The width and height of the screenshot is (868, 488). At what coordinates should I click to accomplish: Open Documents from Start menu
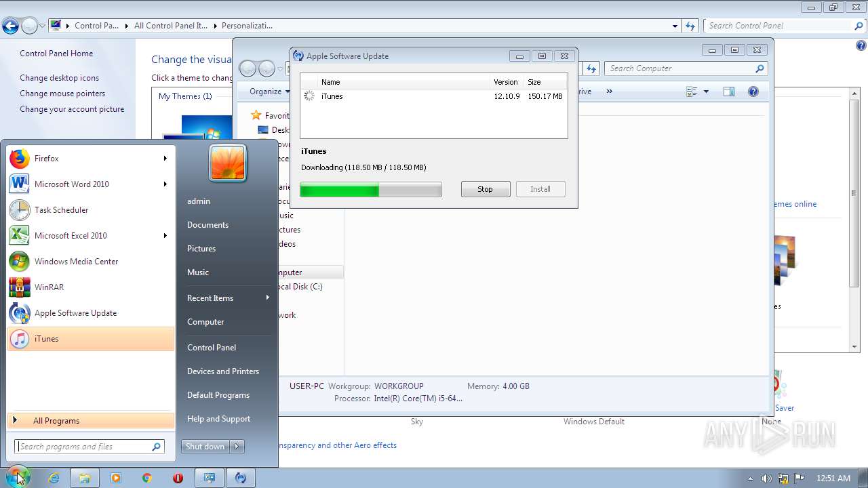226,225
